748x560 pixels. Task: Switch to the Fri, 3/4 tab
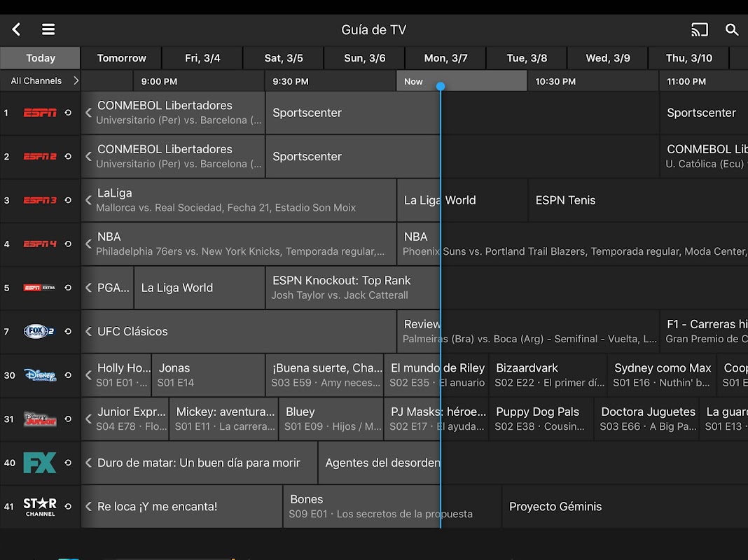pos(202,58)
